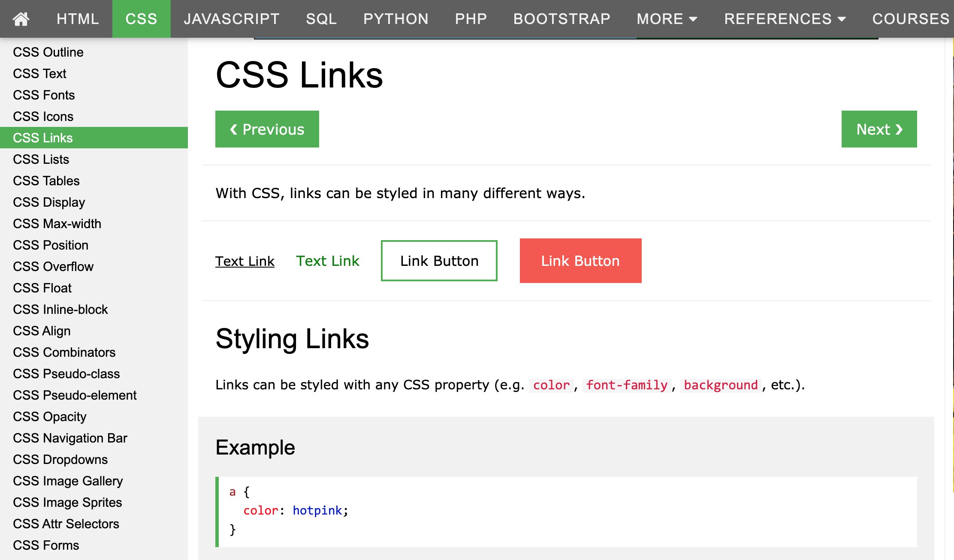Click the home icon in the navigation bar

click(x=21, y=19)
